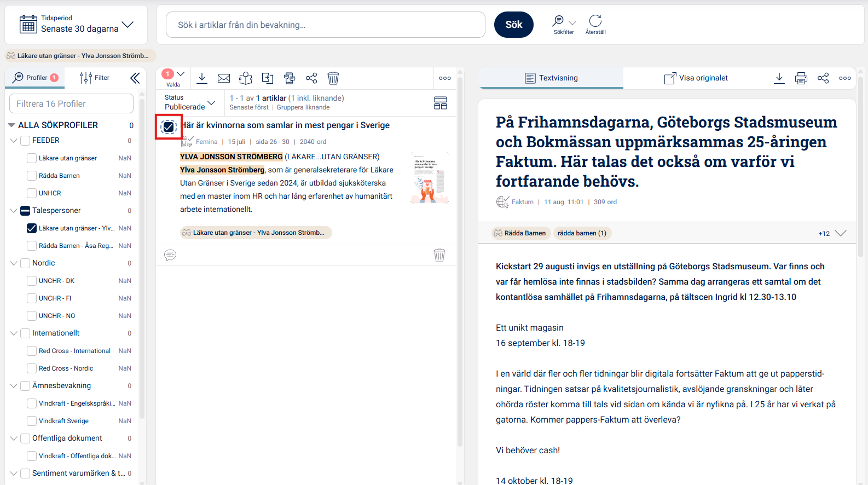Click the export file icon in list toolbar

click(x=268, y=78)
